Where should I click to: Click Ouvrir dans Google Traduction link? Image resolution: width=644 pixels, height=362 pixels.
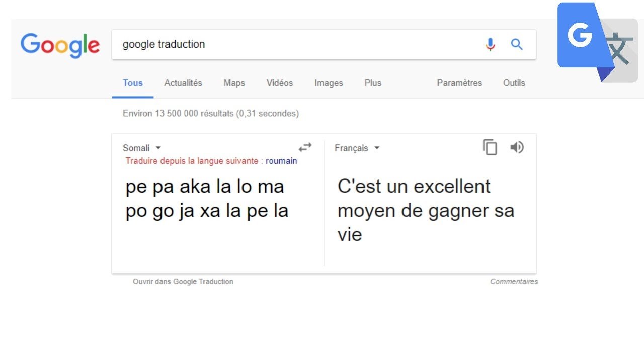click(x=183, y=282)
